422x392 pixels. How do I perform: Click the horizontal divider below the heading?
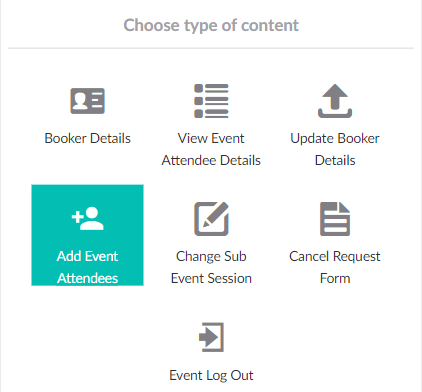point(211,48)
